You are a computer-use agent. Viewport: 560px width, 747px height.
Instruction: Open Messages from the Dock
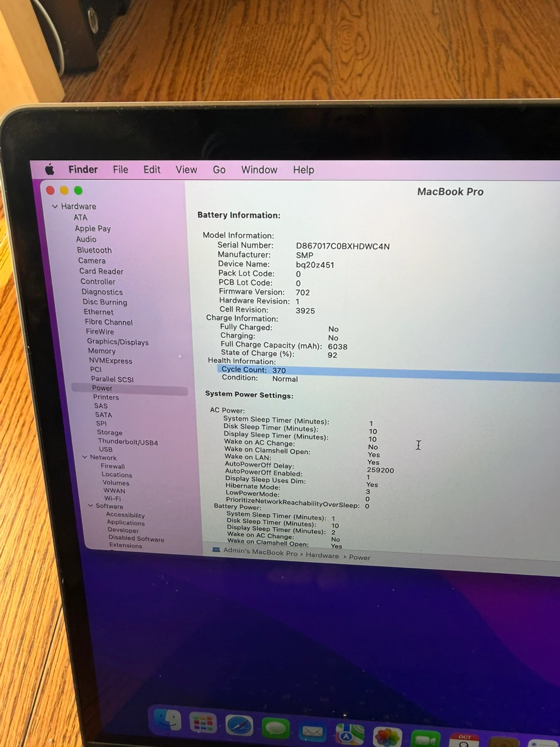275,729
